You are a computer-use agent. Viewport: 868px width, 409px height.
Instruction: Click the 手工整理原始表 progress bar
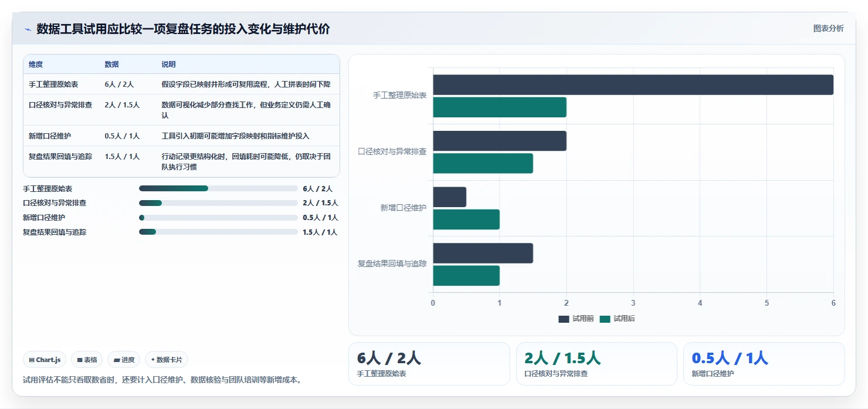[x=218, y=188]
